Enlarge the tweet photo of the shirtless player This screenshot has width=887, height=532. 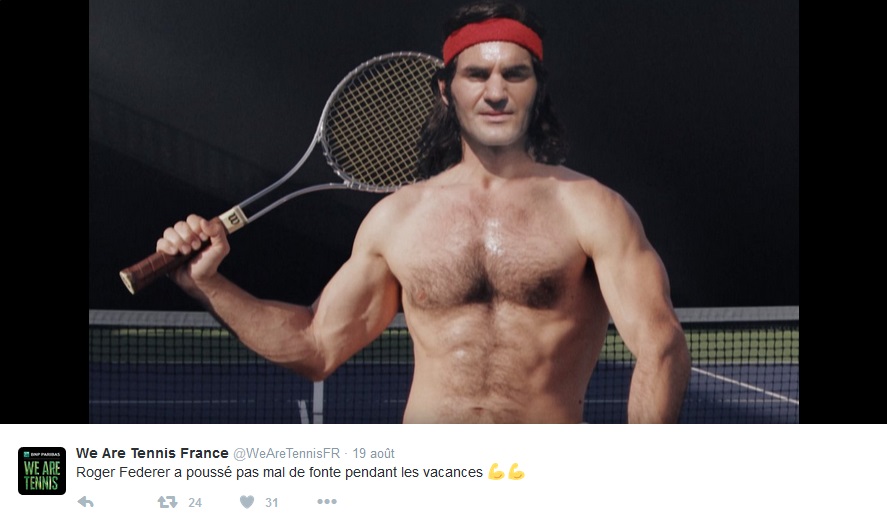pyautogui.click(x=444, y=212)
